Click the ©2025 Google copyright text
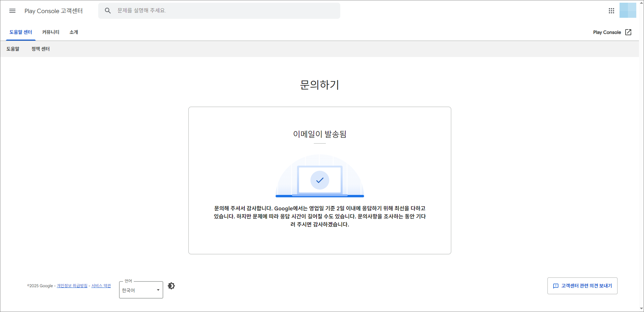 40,286
